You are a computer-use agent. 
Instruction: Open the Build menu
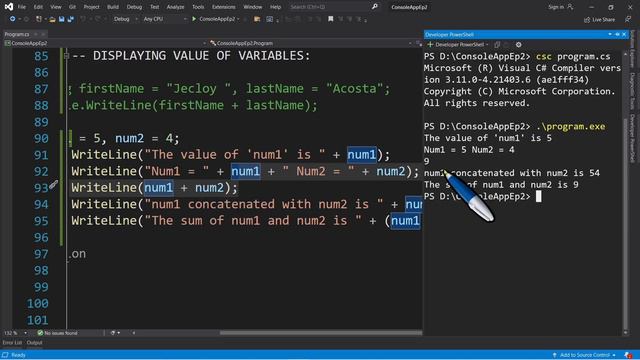pyautogui.click(x=113, y=7)
